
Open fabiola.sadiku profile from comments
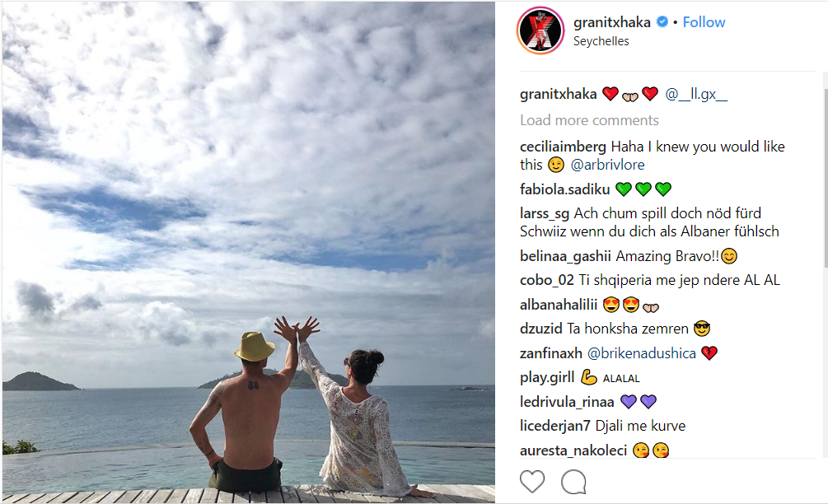coord(565,189)
